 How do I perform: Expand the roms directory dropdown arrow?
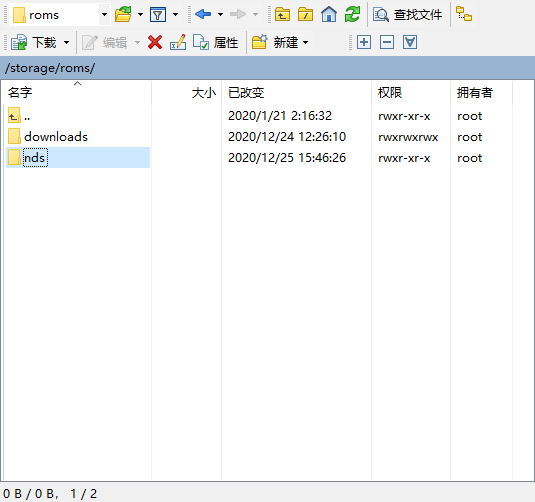tap(104, 15)
